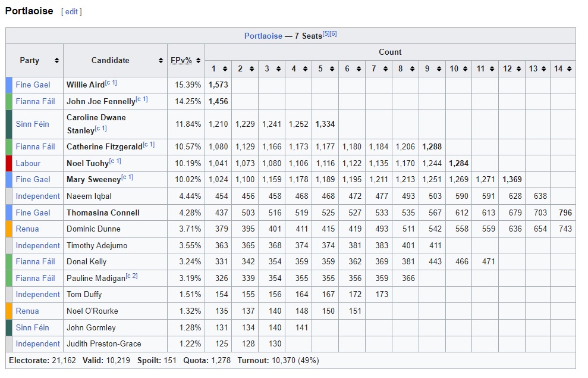
Task: Sort by Count 5 column arrows
Action: click(332, 68)
